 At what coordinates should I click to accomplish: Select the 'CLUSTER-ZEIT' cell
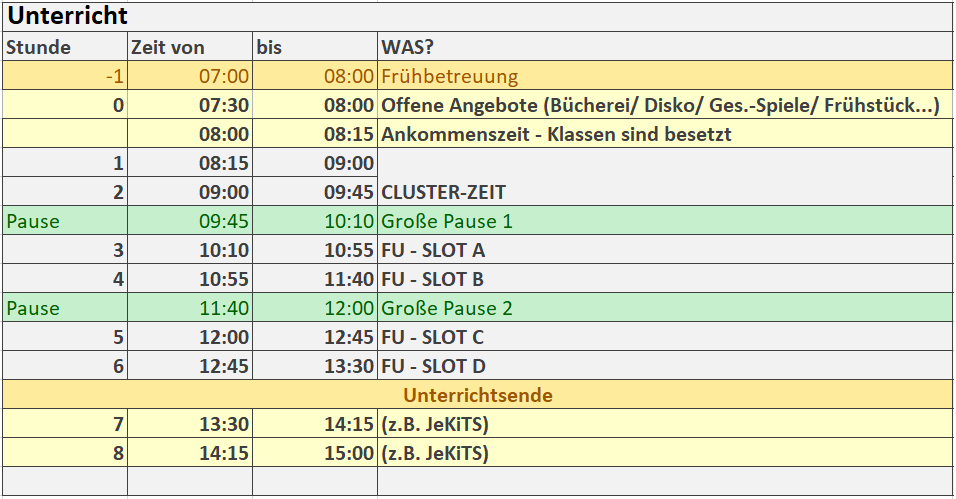click(x=664, y=192)
